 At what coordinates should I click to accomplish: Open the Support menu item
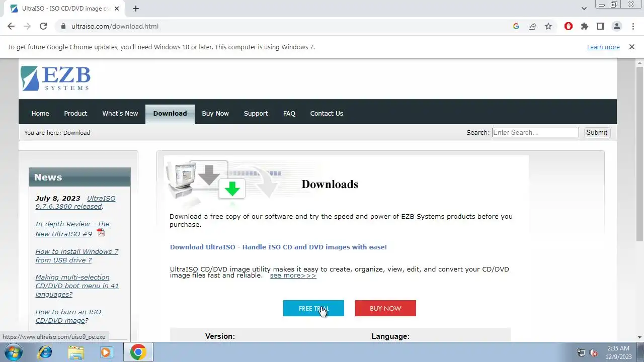pyautogui.click(x=256, y=114)
